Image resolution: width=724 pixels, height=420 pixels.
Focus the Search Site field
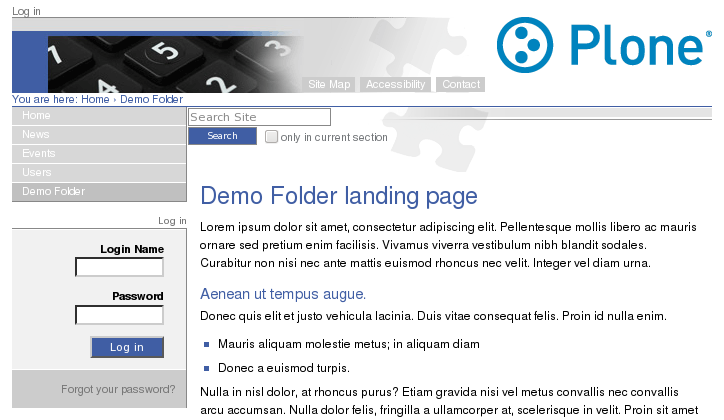tap(259, 117)
